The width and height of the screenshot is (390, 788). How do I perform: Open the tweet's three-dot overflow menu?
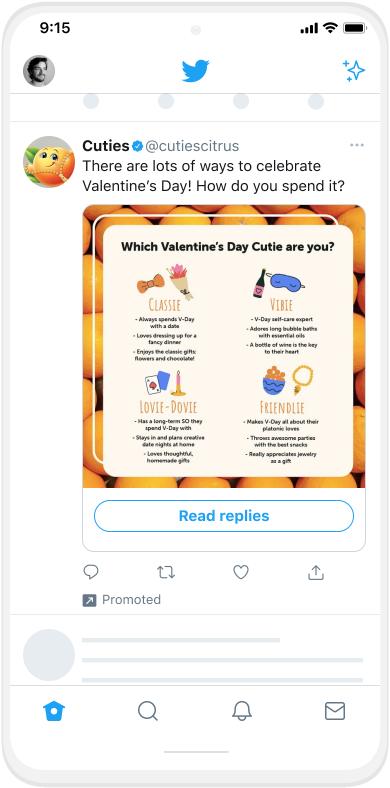[357, 145]
